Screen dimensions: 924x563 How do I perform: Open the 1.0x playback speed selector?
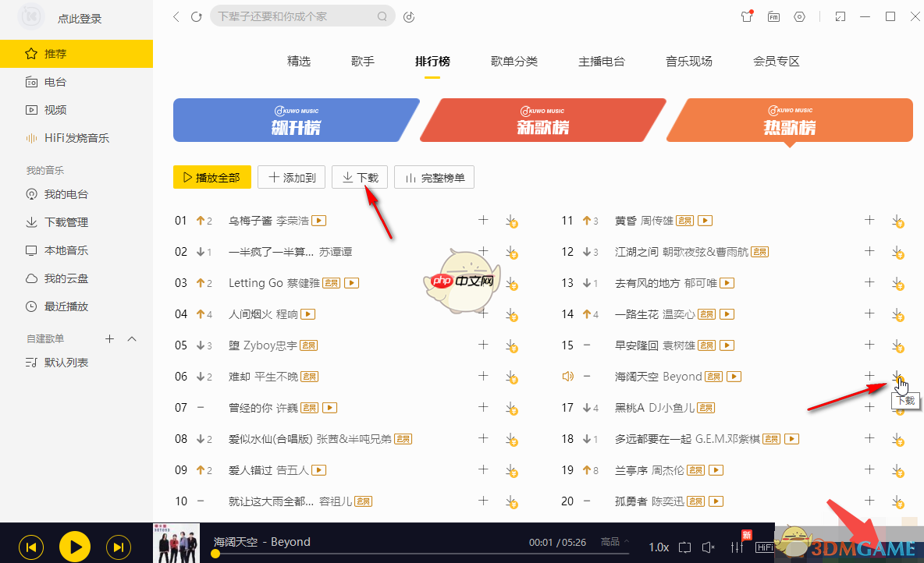tap(658, 547)
